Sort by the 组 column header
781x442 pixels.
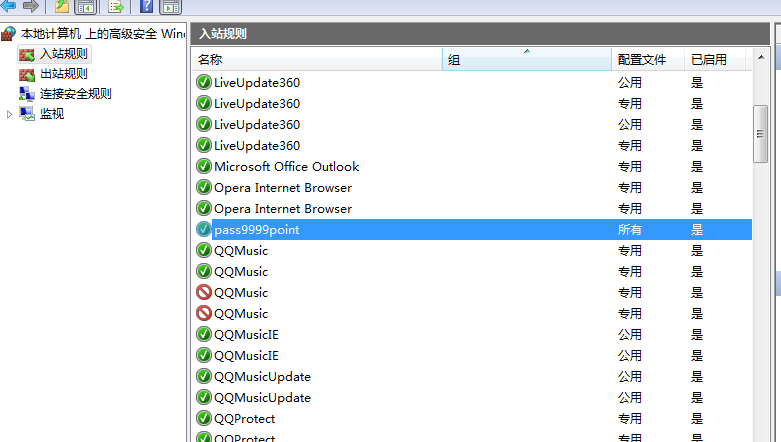click(526, 60)
